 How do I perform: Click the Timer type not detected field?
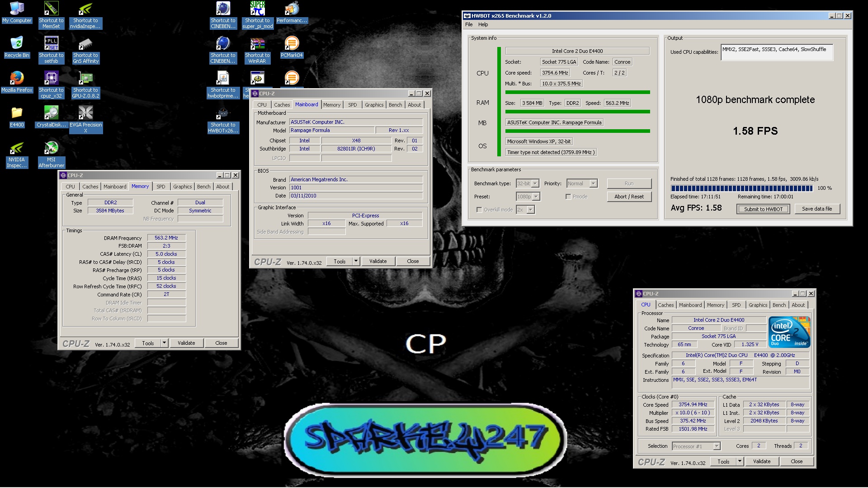coord(551,152)
